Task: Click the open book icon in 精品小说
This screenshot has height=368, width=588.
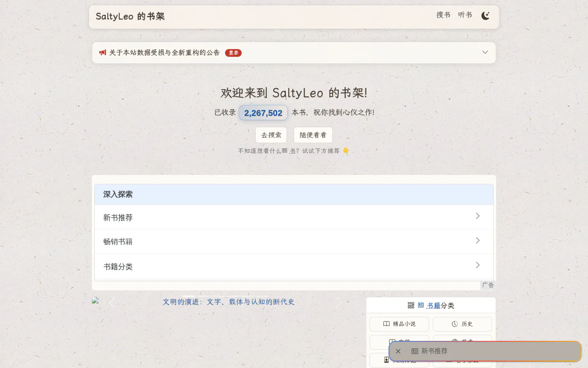Action: [x=386, y=324]
